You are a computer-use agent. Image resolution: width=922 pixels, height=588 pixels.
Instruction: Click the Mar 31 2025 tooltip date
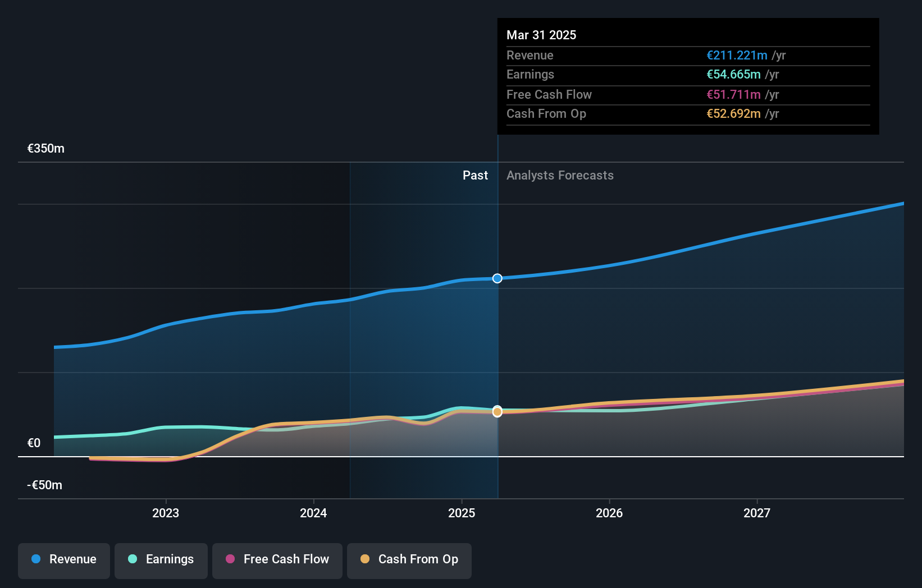point(541,35)
